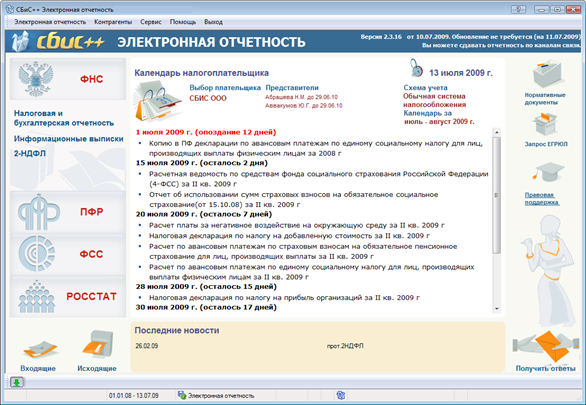The height and width of the screenshot is (405, 586).
Task: Open the 2-НДФЛ link
Action: [x=30, y=153]
